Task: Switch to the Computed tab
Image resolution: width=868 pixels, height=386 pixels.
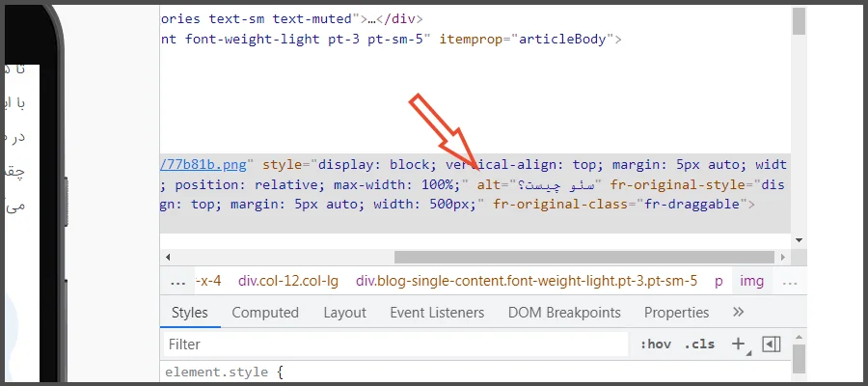Action: pos(265,313)
